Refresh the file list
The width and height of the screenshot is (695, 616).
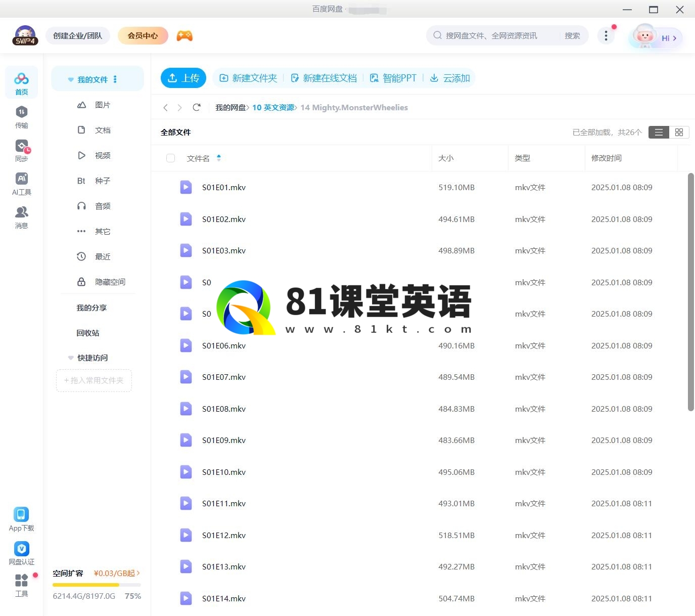(197, 107)
